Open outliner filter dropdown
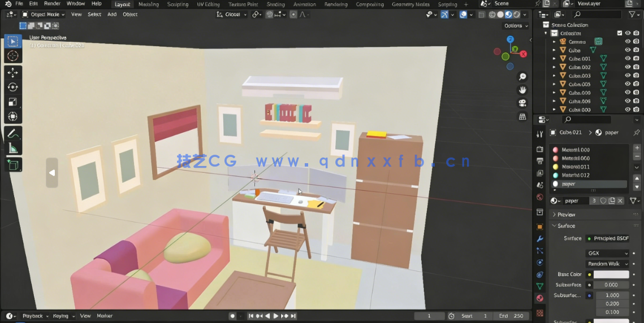 (x=634, y=14)
